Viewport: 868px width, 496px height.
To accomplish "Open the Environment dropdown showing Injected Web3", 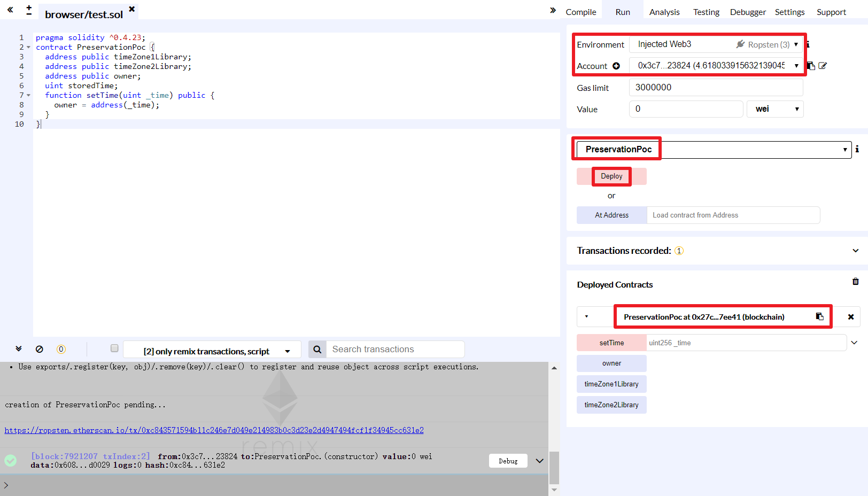I will point(716,44).
